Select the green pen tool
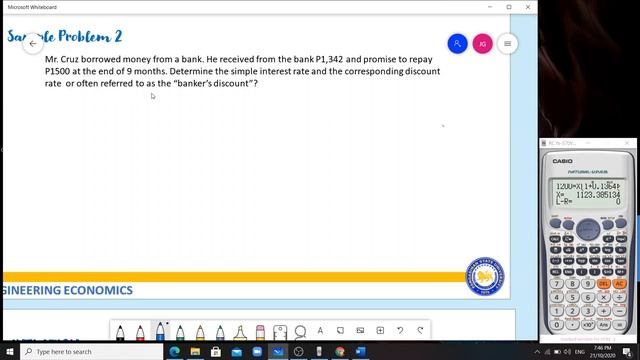This screenshot has width=640, height=360. (180, 332)
